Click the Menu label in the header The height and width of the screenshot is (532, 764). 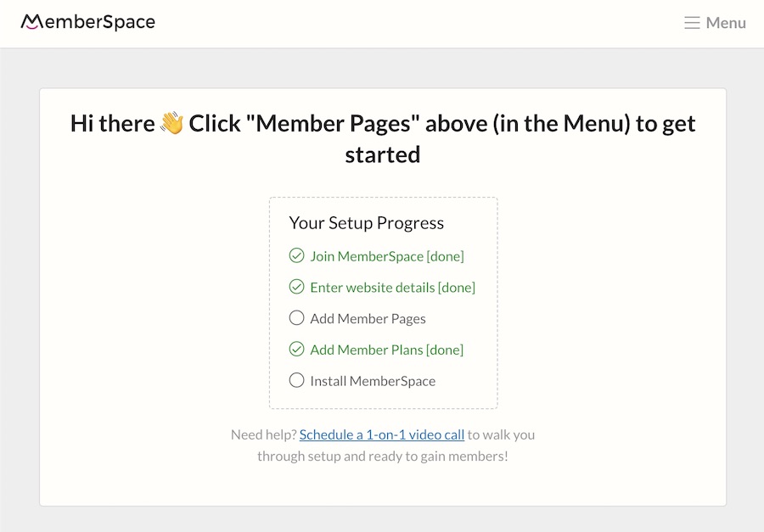coord(726,23)
